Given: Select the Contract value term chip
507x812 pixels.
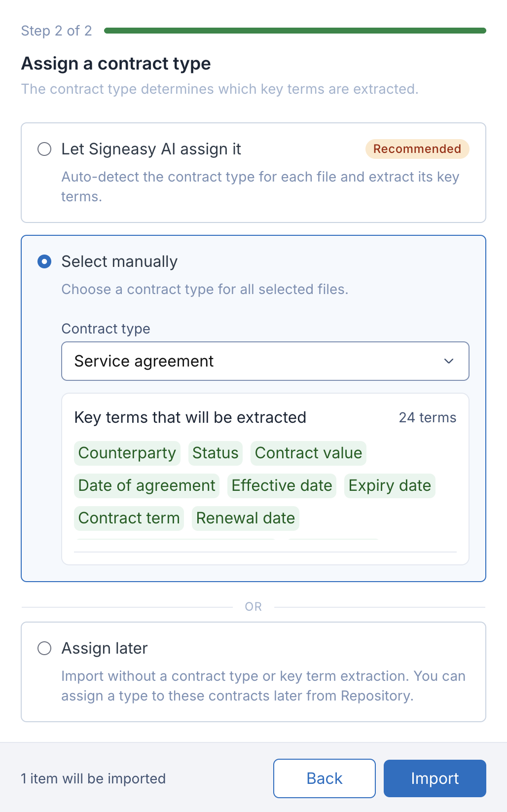Looking at the screenshot, I should pos(309,453).
